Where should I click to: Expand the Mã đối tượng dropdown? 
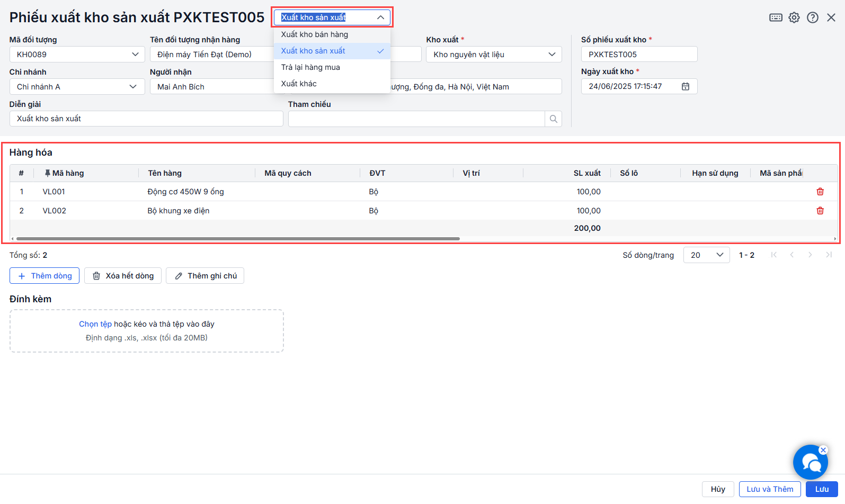coord(135,55)
